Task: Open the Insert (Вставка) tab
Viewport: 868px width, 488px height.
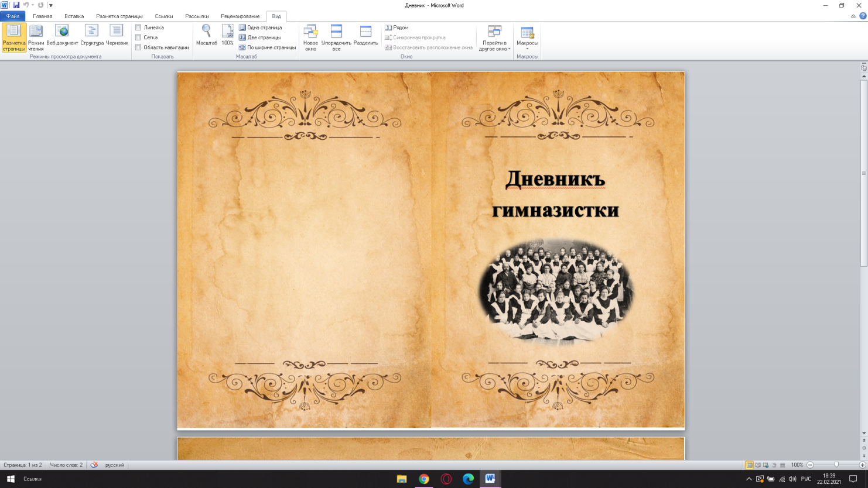Action: coord(74,16)
